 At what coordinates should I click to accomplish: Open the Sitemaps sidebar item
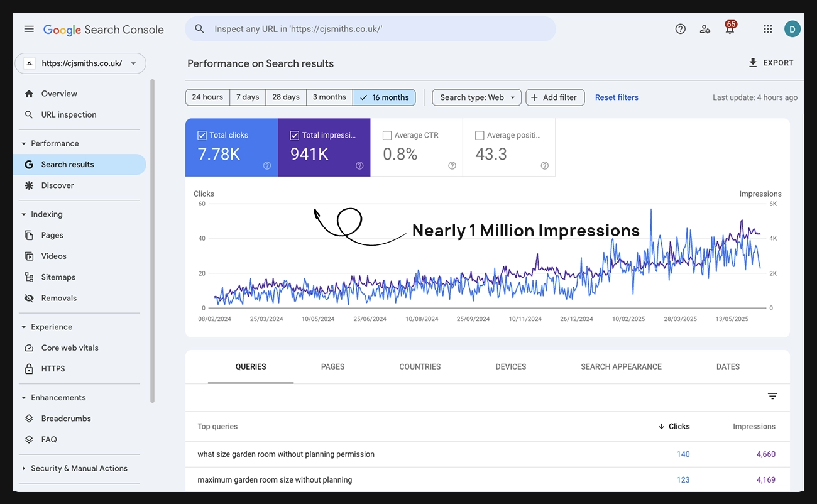coord(58,277)
